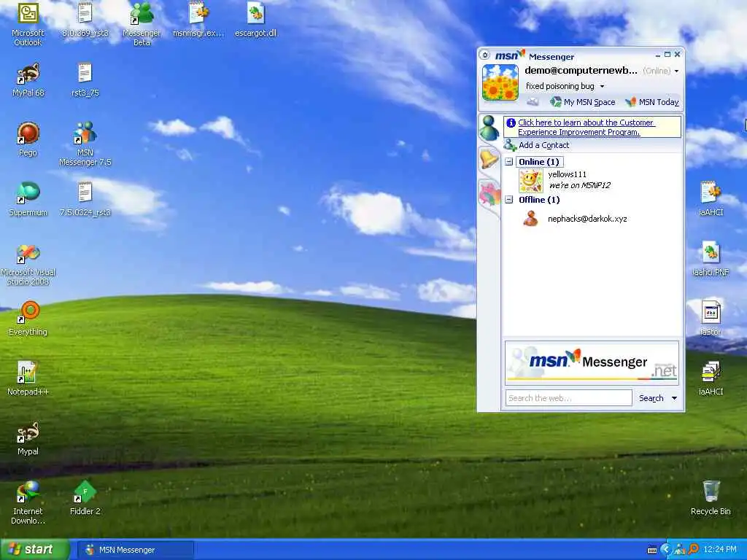Click the keyboard icon in system tray
This screenshot has height=560, width=747.
coord(652,550)
